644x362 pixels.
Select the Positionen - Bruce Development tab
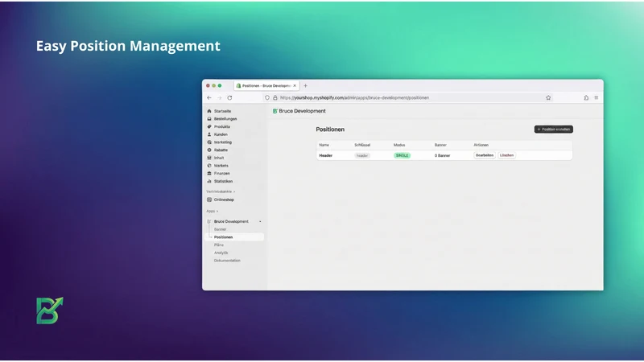[x=266, y=85]
